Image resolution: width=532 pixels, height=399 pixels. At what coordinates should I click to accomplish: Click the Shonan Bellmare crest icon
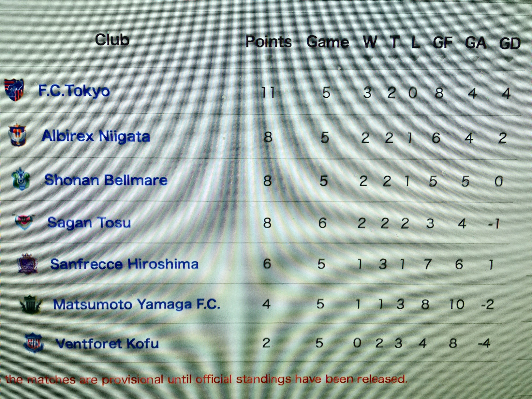coord(21,179)
